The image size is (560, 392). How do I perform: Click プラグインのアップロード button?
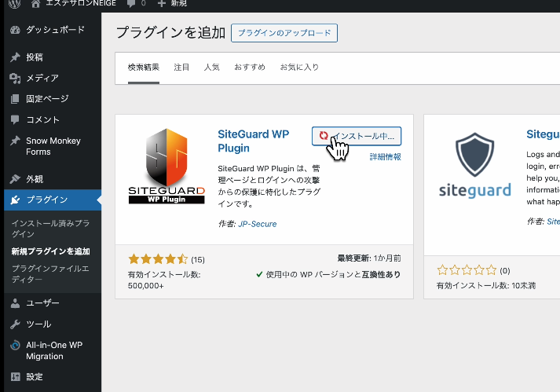coord(284,33)
